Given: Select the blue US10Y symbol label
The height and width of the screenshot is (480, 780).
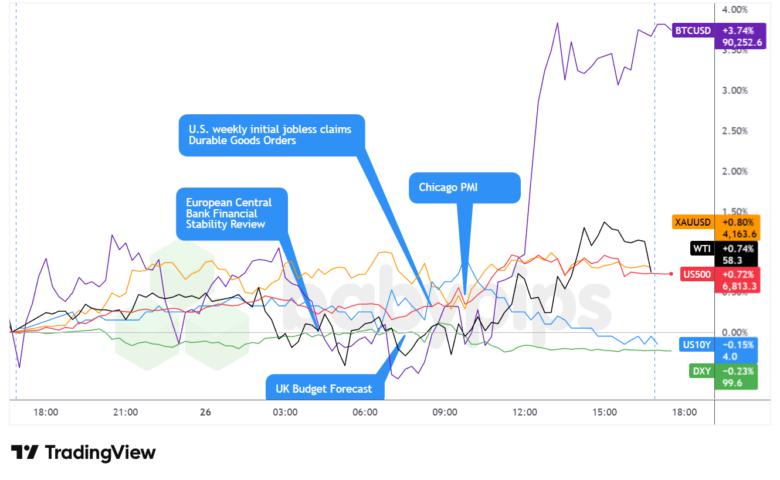Looking at the screenshot, I should tap(695, 344).
